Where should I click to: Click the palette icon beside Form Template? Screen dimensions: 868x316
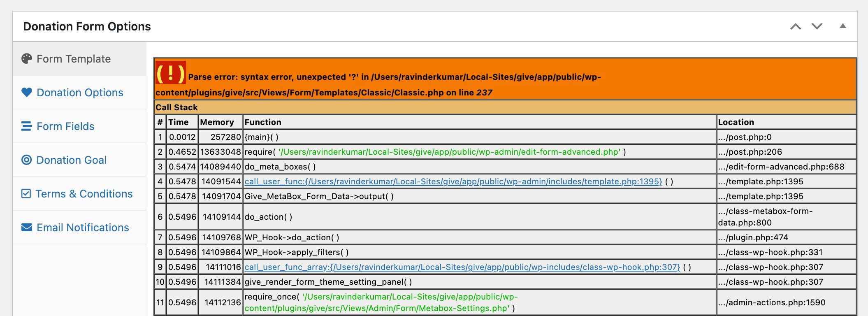[27, 59]
